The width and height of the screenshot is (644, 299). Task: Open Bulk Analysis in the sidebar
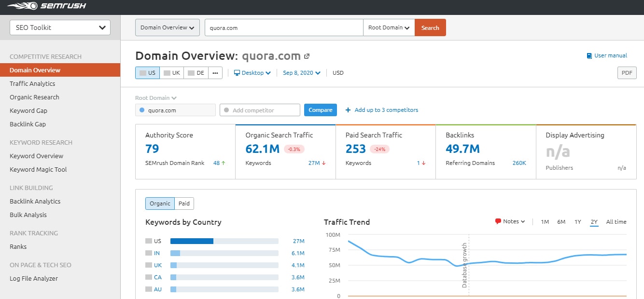click(28, 215)
